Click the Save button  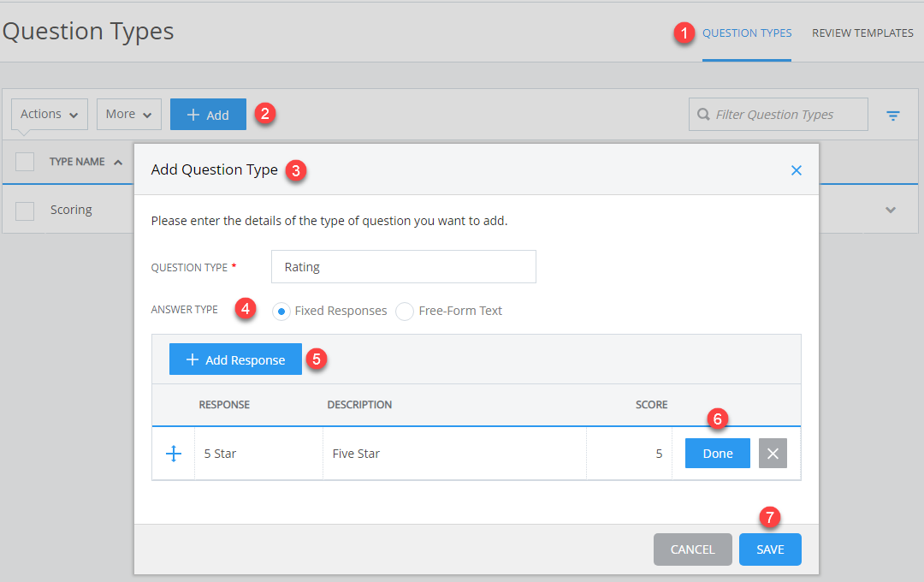pyautogui.click(x=770, y=549)
